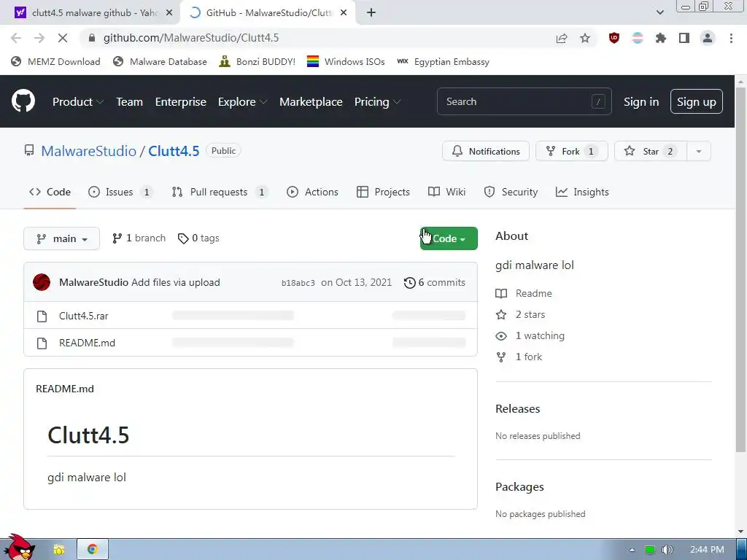
Task: Open the Marketplace page
Action: tap(311, 102)
